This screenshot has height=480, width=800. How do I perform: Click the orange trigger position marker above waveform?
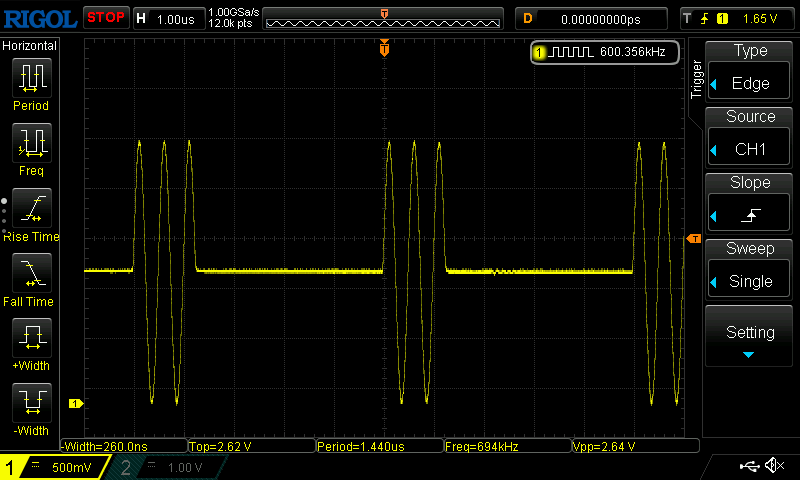pyautogui.click(x=384, y=48)
